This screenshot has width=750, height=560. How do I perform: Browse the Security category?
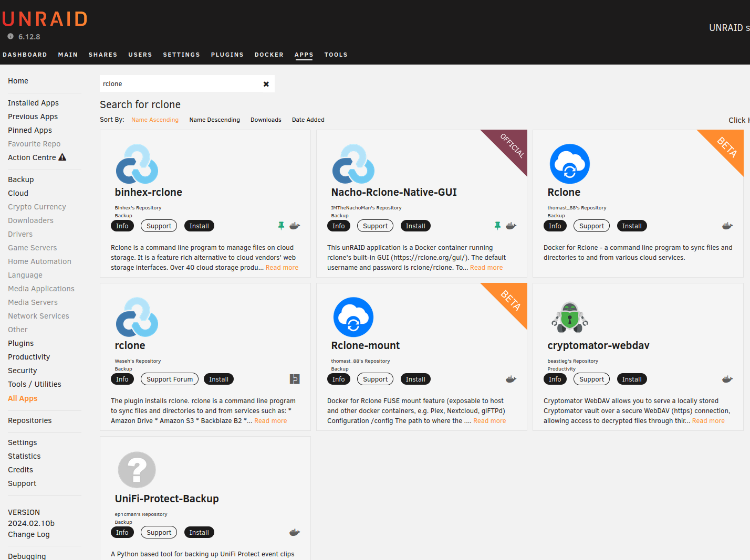pyautogui.click(x=23, y=371)
